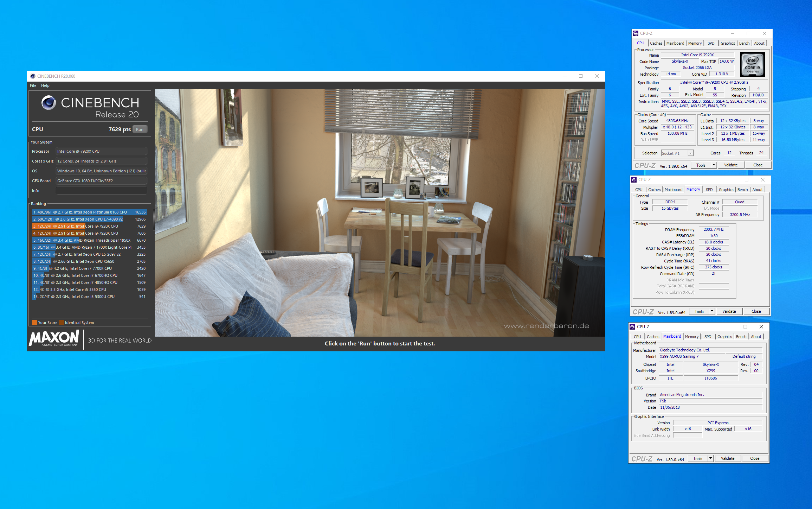Click the orange Your Score legend swatch

34,323
